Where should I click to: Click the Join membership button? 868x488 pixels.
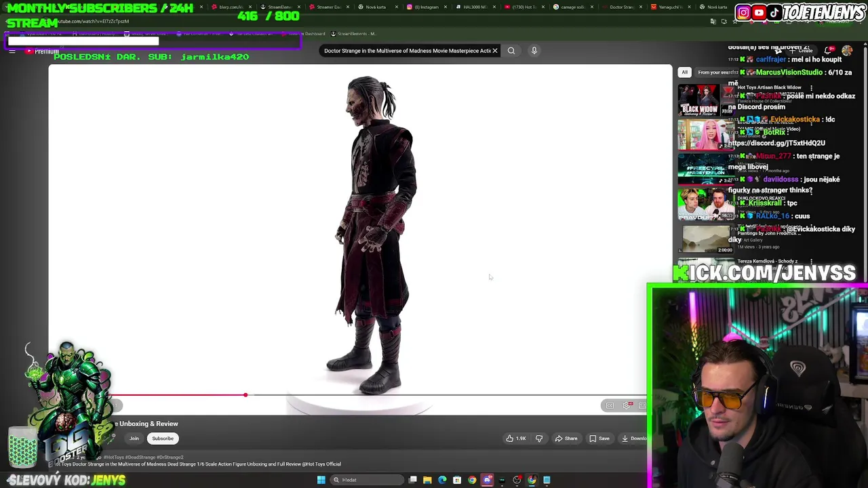[134, 439]
